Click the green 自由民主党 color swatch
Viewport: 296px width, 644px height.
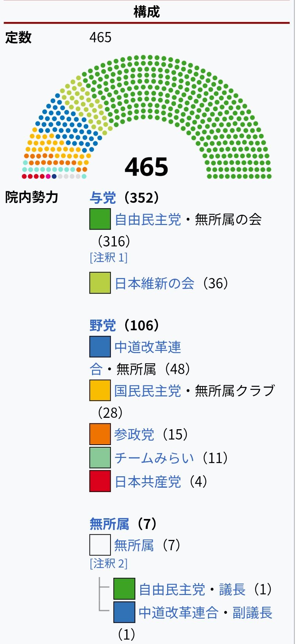tap(100, 219)
